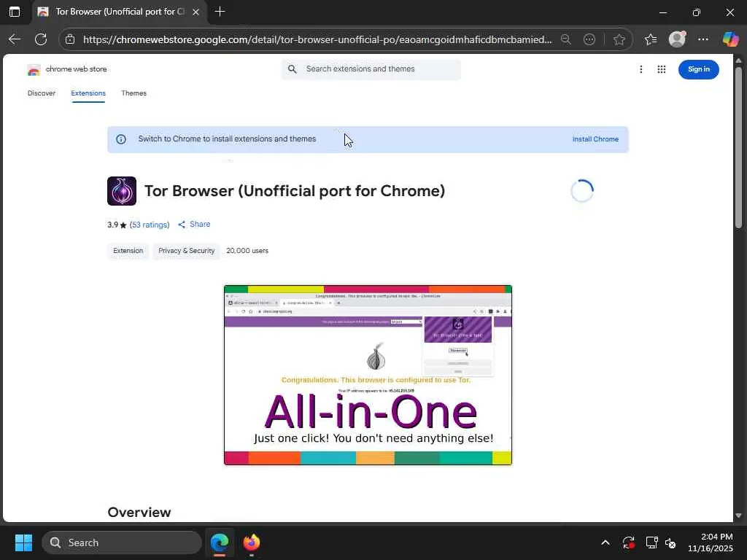The image size is (747, 560).
Task: Open Firefox from the taskbar
Action: pyautogui.click(x=252, y=542)
